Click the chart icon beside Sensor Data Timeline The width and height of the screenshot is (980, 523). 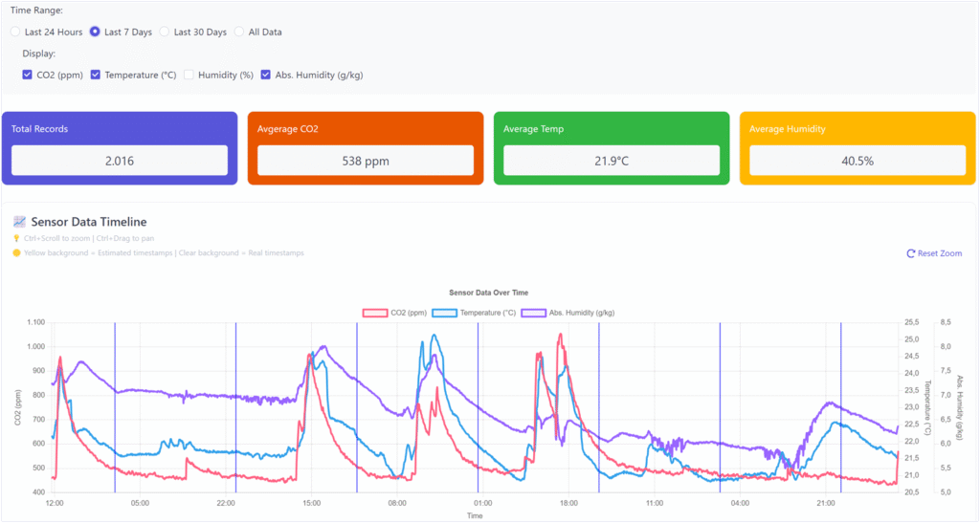point(17,222)
